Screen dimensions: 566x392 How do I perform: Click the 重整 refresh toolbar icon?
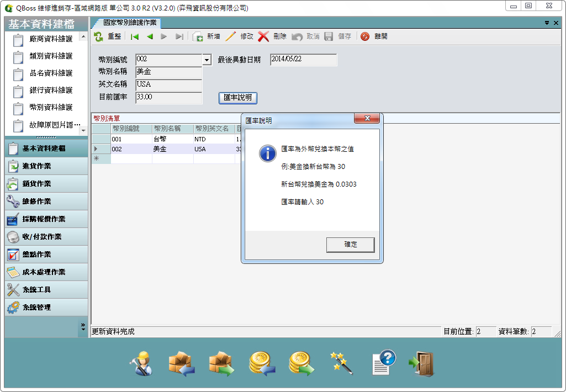[98, 36]
